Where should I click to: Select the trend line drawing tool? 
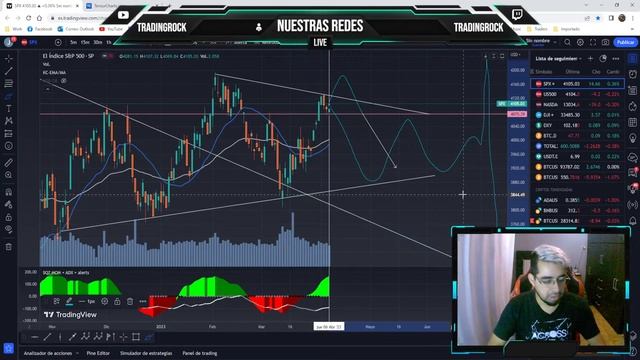click(x=9, y=71)
